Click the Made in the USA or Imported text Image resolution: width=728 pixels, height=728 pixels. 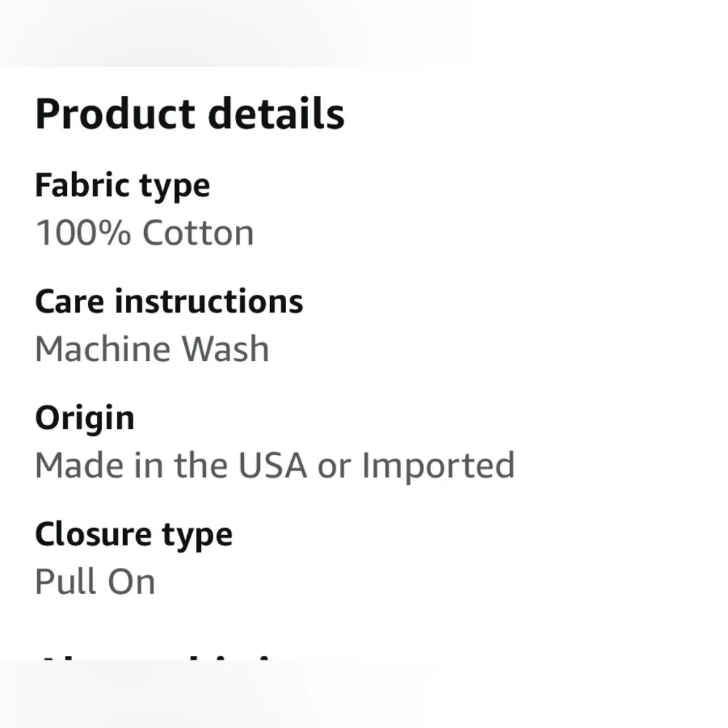click(274, 465)
